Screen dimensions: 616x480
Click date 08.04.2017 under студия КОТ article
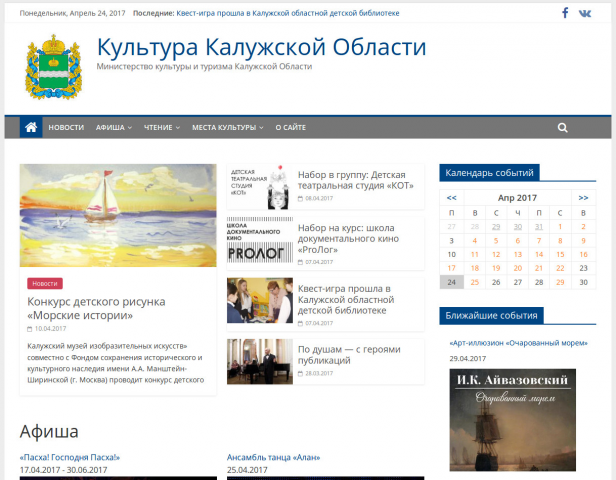tap(319, 198)
